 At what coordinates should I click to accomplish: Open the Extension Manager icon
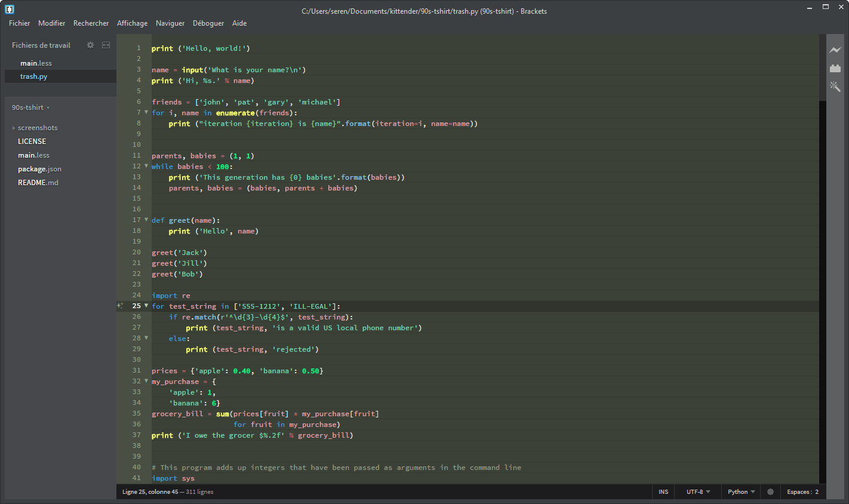tap(835, 68)
